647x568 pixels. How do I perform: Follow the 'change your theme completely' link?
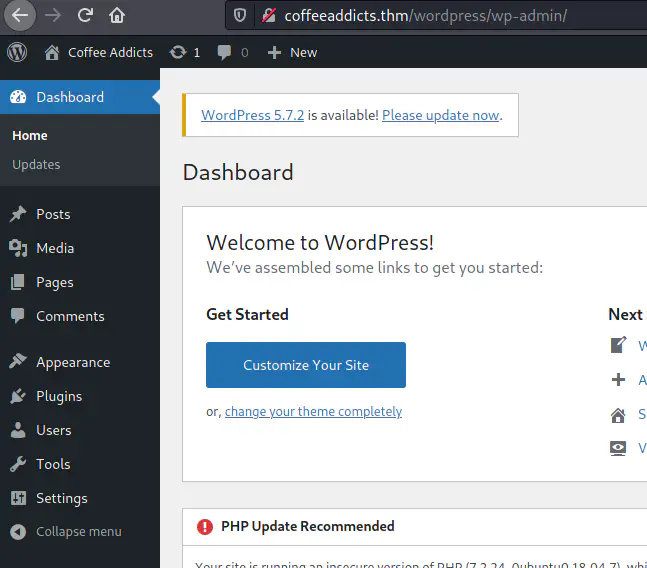[x=313, y=411]
